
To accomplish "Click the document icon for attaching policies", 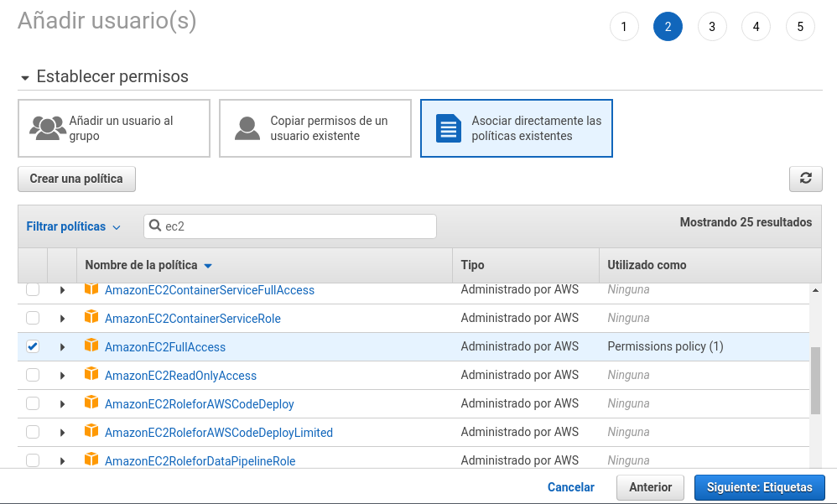I will (x=449, y=128).
